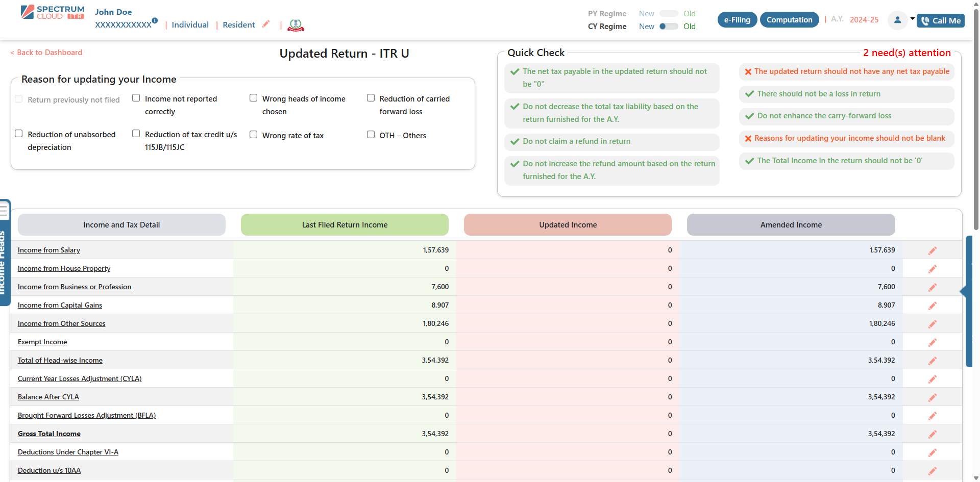Open the Income from Capital Gains detail link
The width and height of the screenshot is (980, 482).
pos(60,305)
